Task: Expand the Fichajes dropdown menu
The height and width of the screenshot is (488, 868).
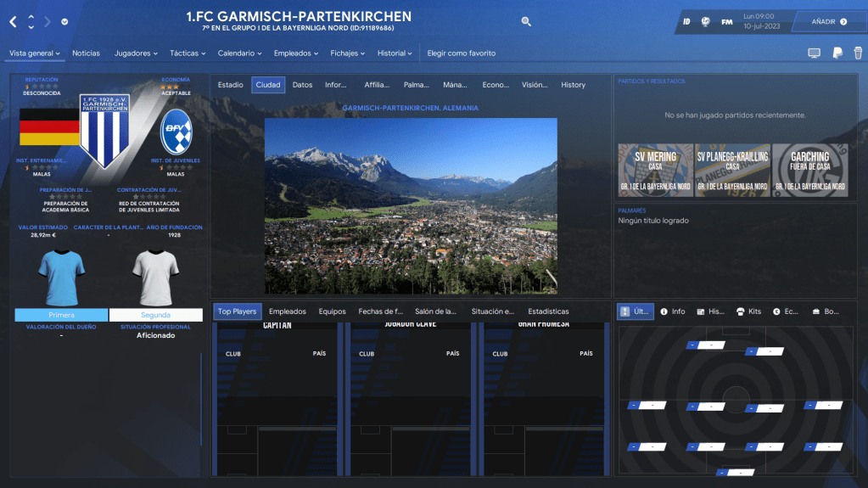Action: pos(348,53)
